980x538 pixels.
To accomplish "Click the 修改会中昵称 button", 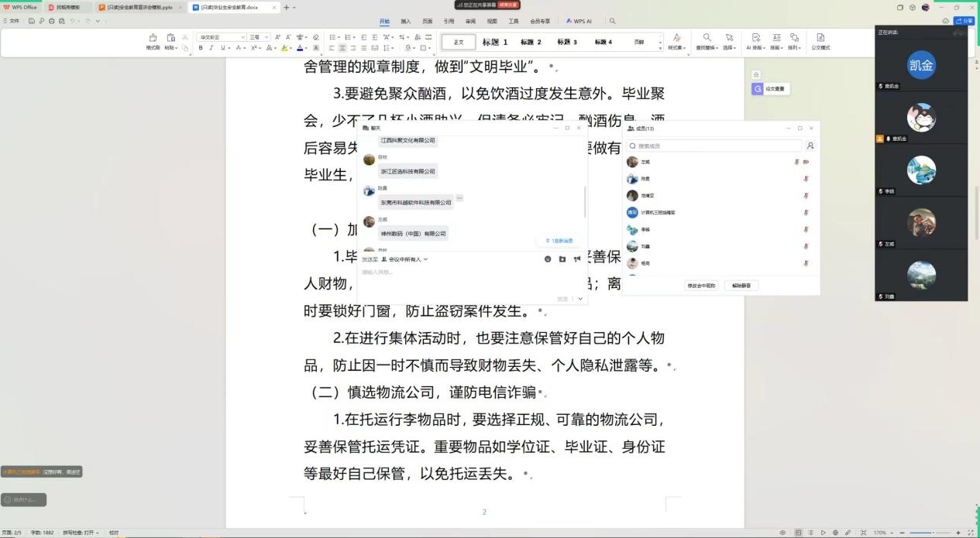I will coord(702,286).
